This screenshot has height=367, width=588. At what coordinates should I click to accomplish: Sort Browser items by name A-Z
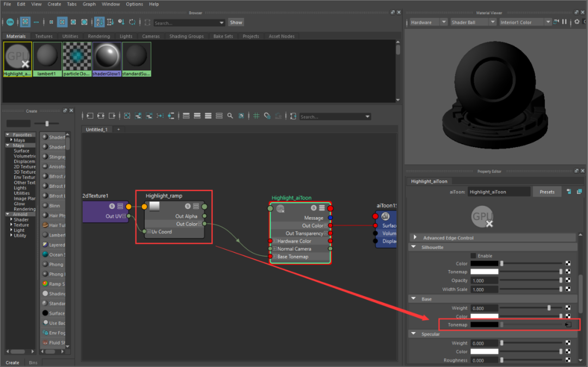[x=100, y=22]
